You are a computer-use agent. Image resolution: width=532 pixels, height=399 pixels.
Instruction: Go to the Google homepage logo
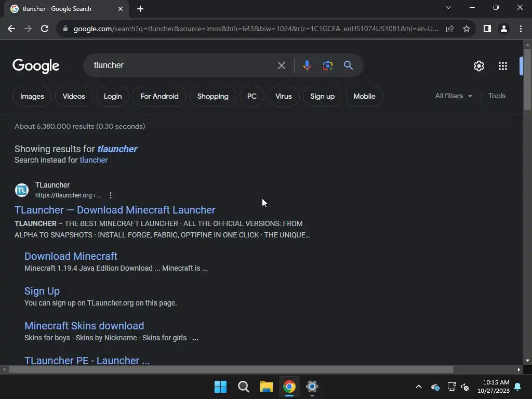point(36,66)
